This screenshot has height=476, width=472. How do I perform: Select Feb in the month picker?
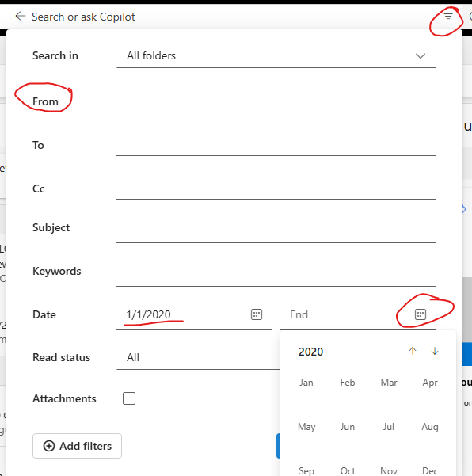coord(348,383)
